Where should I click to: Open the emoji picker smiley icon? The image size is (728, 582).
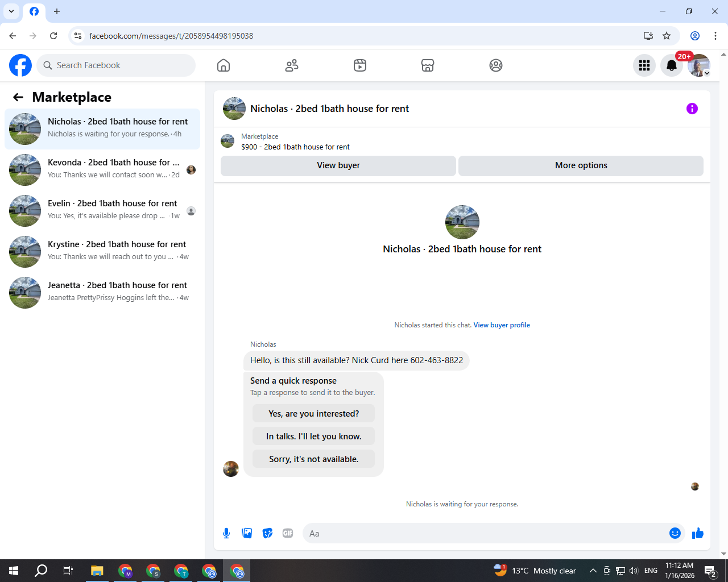(675, 533)
